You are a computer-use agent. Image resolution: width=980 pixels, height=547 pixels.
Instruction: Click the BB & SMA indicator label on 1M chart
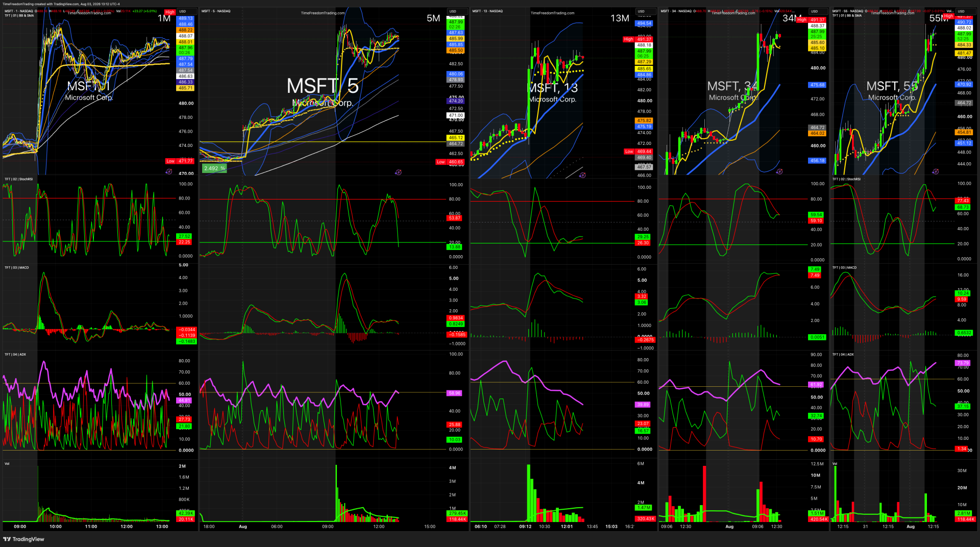(19, 15)
